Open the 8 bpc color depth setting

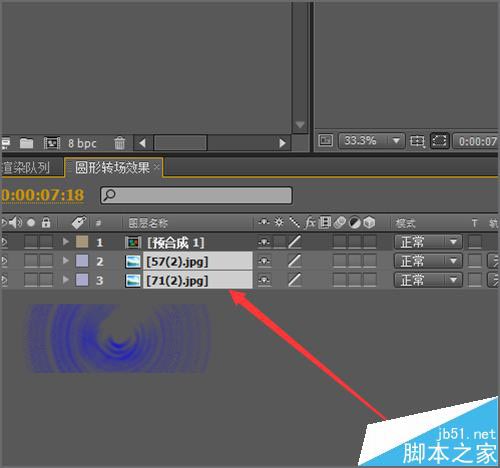click(82, 143)
